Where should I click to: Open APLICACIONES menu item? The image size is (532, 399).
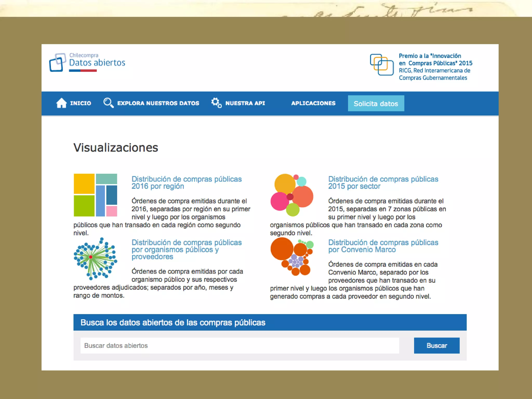tap(313, 103)
